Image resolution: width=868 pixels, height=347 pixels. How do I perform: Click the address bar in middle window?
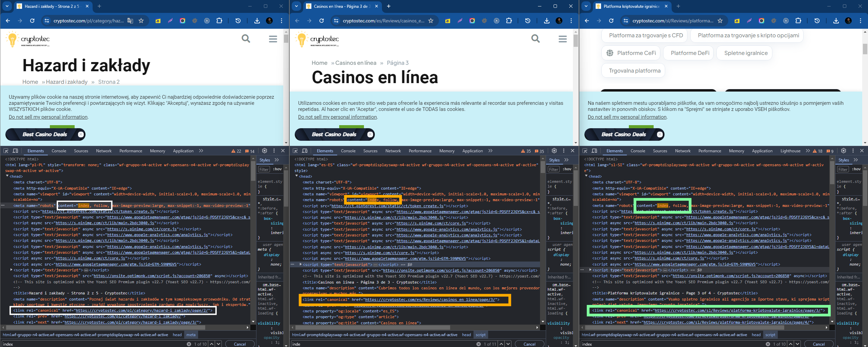point(383,21)
